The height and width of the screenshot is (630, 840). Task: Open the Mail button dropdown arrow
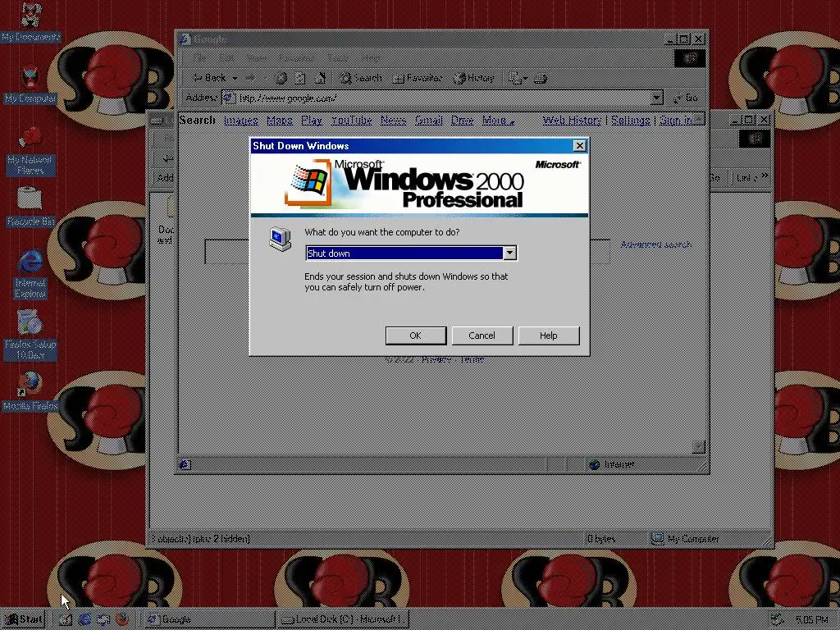(525, 79)
